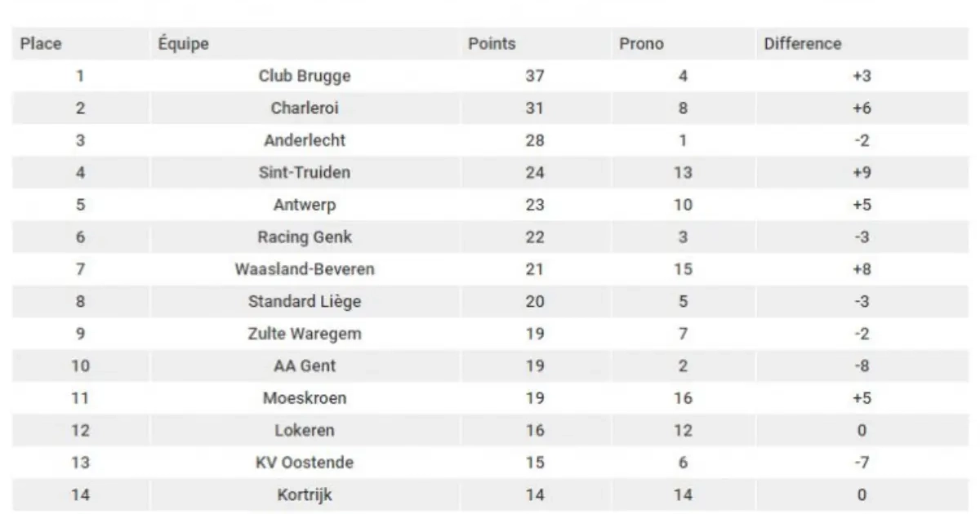Click the Équipe column header

(x=183, y=44)
